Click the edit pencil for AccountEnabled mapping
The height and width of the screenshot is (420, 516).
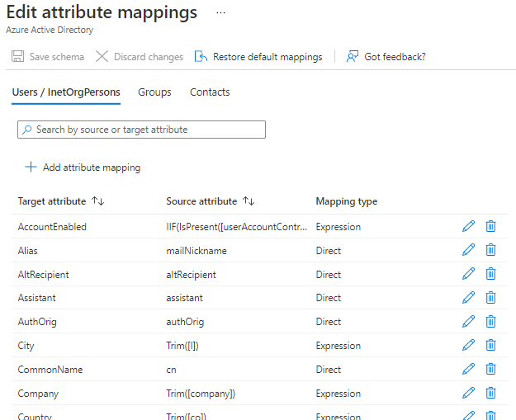coord(468,226)
